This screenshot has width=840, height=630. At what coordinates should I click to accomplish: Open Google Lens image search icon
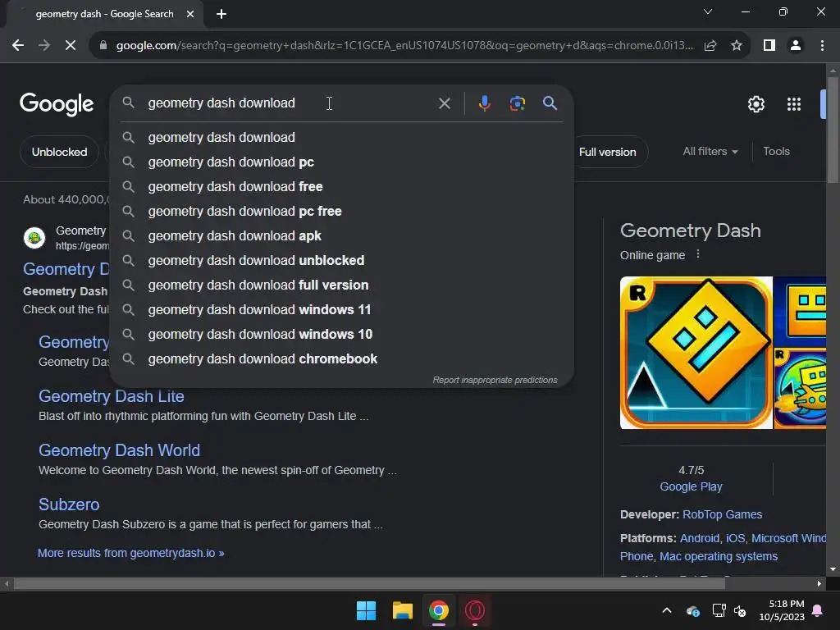coord(517,103)
